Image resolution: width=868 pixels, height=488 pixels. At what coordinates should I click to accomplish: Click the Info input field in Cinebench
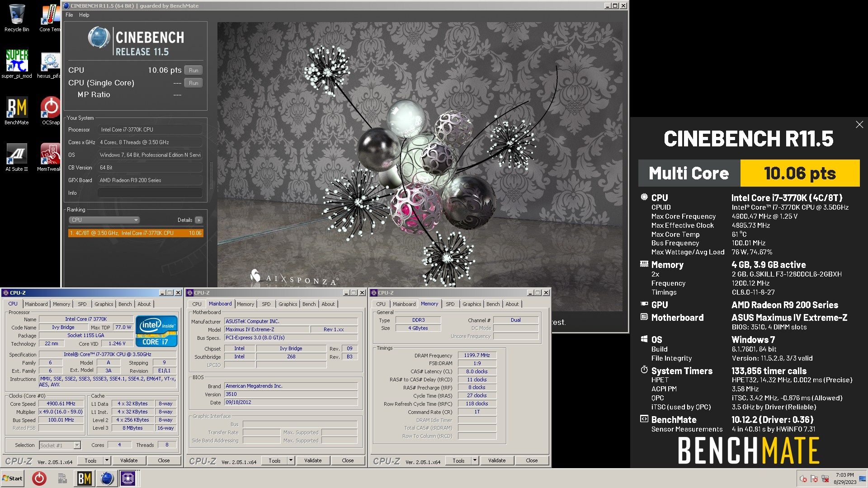click(x=150, y=193)
